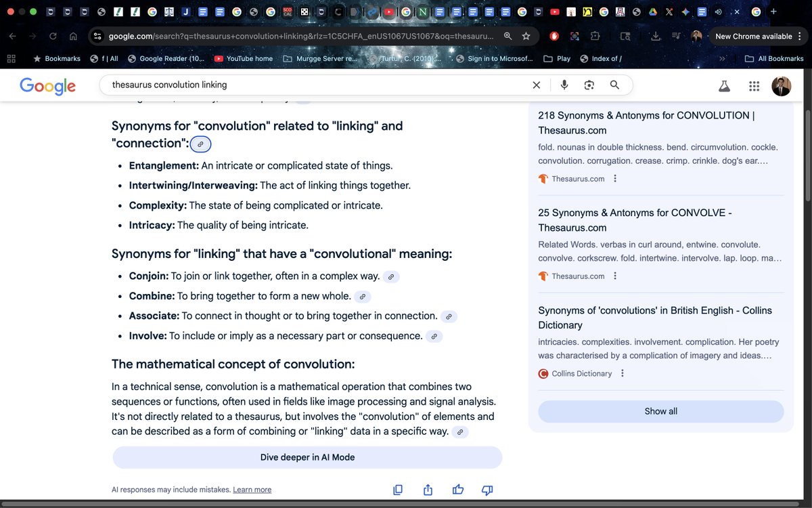
Task: View site information for google.com
Action: 97,36
